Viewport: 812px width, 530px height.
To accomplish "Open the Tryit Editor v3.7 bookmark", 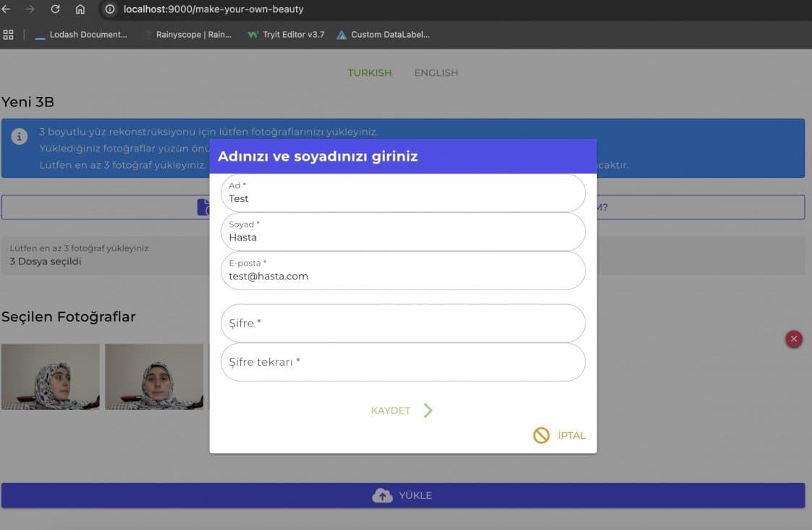I will click(x=286, y=35).
